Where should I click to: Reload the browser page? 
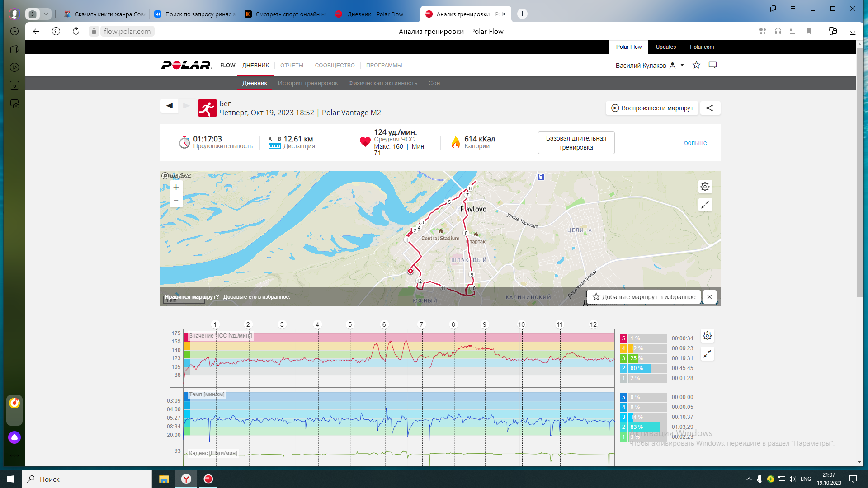pos(76,31)
